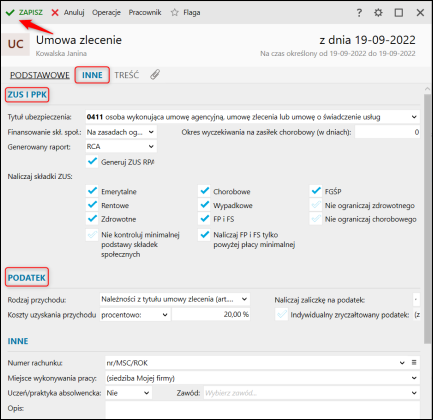Expand Finansowanie skł. społ. dropdown
Viewport: 433px width, 420px height.
[151, 132]
